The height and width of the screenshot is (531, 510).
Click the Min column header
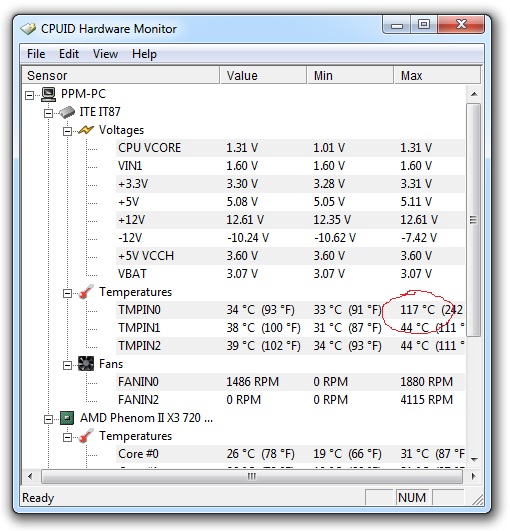350,75
